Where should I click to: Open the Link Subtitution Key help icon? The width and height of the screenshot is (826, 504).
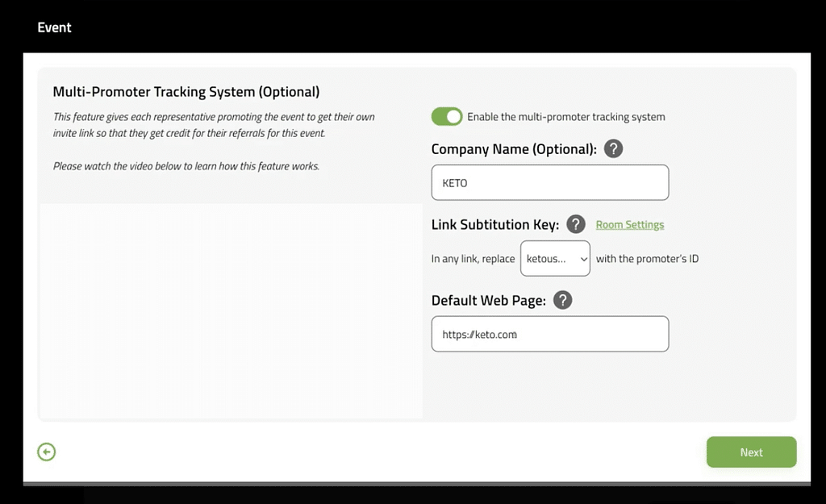575,224
